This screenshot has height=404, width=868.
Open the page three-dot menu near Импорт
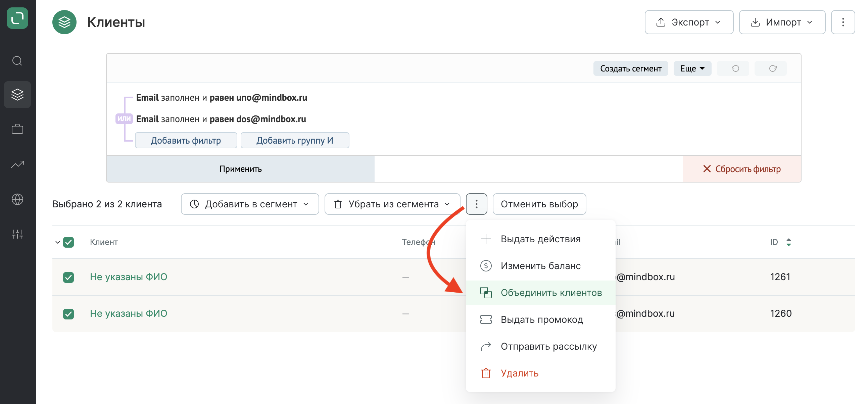tap(843, 22)
